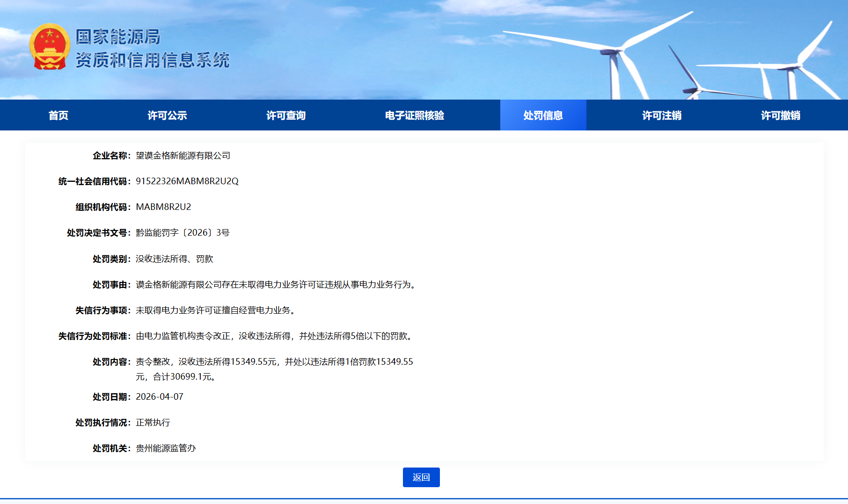The image size is (848, 504).
Task: Click the company name 望谟金格新能源有限公司
Action: 183,156
